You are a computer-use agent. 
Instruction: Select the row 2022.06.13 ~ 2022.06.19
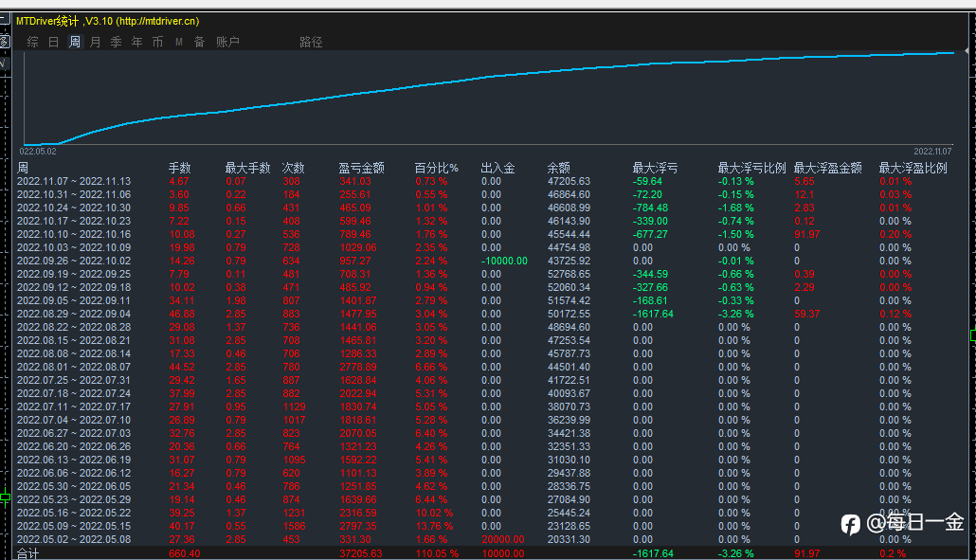tap(489, 460)
